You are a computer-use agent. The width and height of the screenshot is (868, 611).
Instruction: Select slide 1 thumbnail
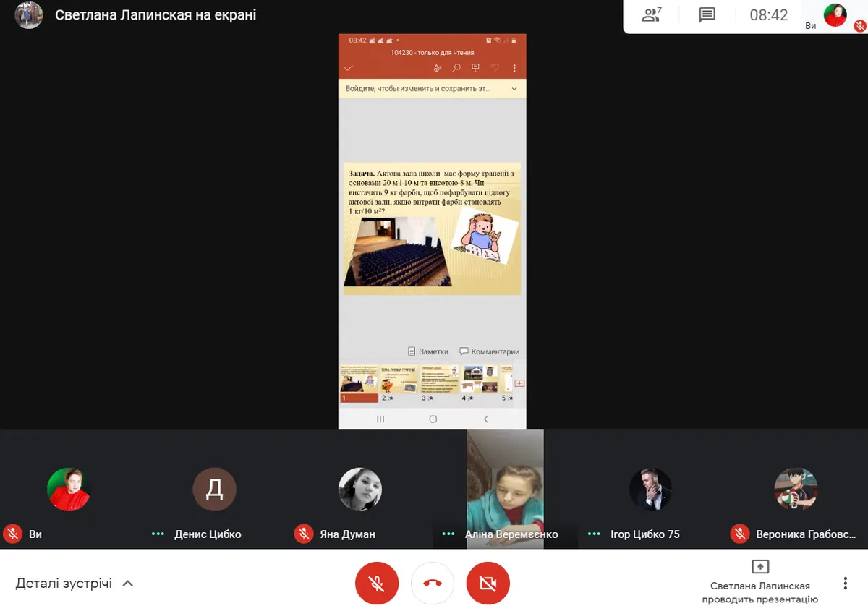359,383
